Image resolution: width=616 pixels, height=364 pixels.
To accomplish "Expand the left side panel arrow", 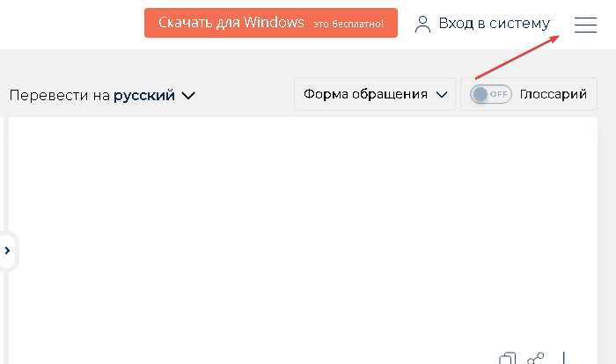I will point(7,251).
